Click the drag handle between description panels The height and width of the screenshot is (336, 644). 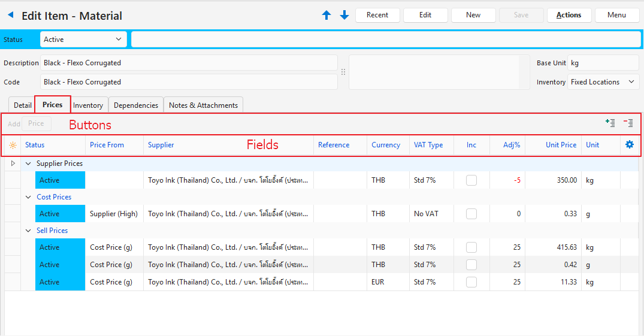coord(343,72)
